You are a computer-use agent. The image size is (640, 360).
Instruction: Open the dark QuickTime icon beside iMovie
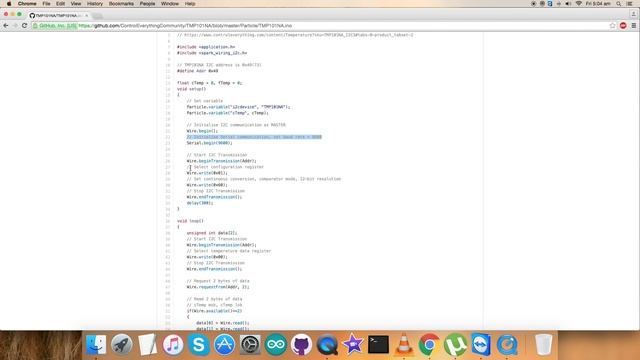point(327,344)
